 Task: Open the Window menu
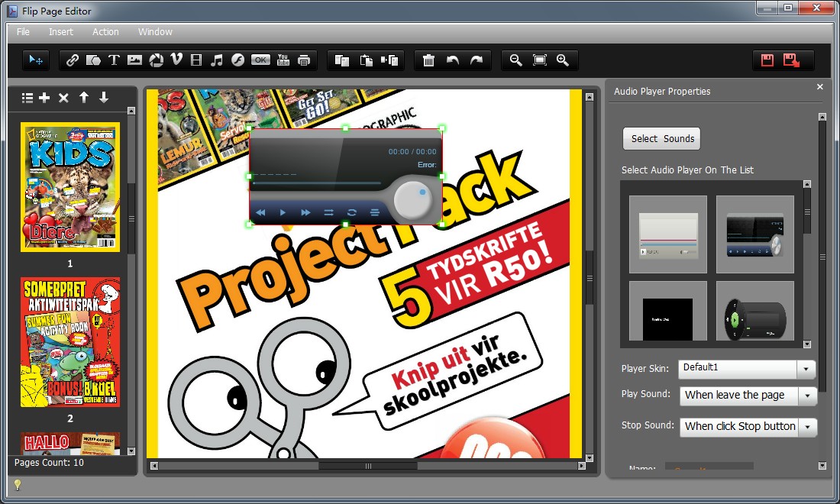pyautogui.click(x=155, y=31)
